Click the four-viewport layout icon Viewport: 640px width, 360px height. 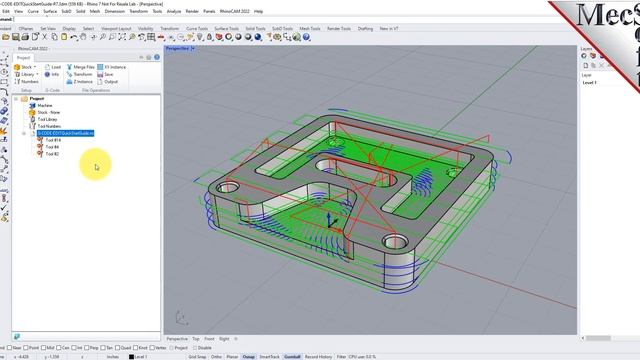(x=151, y=37)
